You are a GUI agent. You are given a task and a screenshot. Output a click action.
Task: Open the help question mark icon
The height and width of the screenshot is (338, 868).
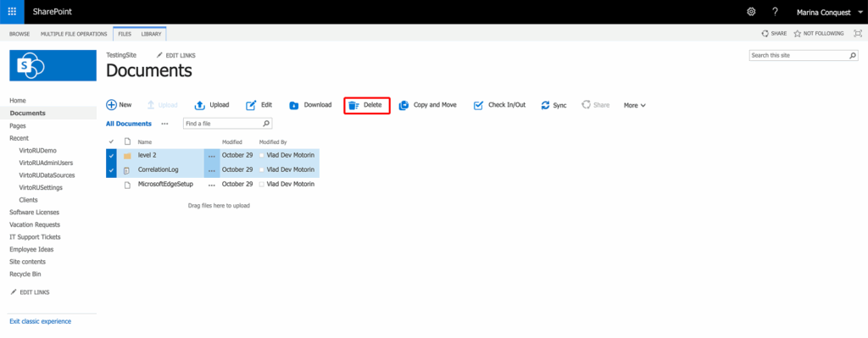tap(775, 12)
